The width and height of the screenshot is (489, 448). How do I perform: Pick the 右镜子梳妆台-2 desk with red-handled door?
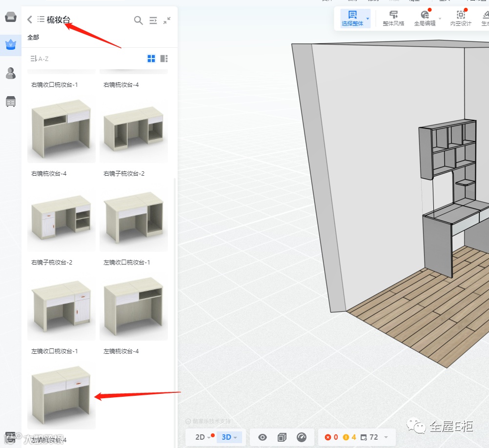[x=61, y=218]
